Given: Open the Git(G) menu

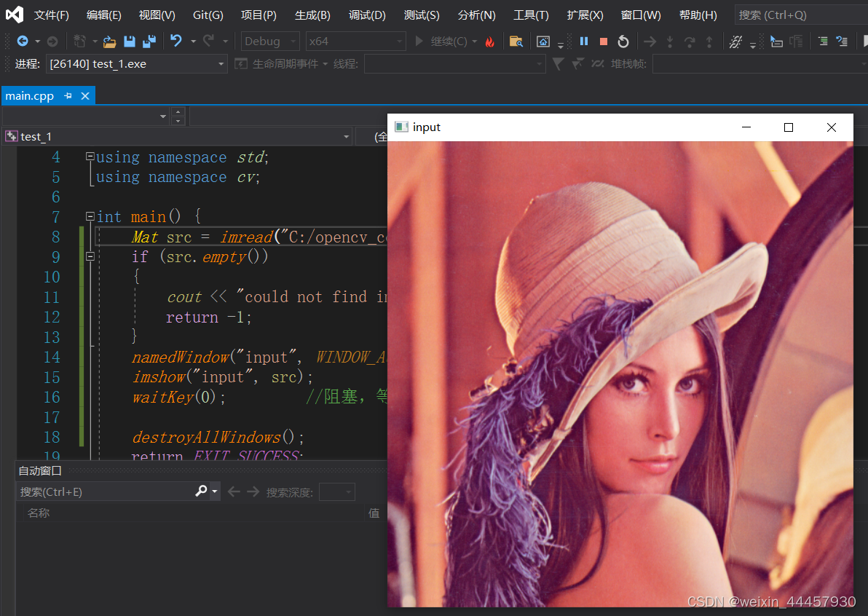Looking at the screenshot, I should (208, 15).
